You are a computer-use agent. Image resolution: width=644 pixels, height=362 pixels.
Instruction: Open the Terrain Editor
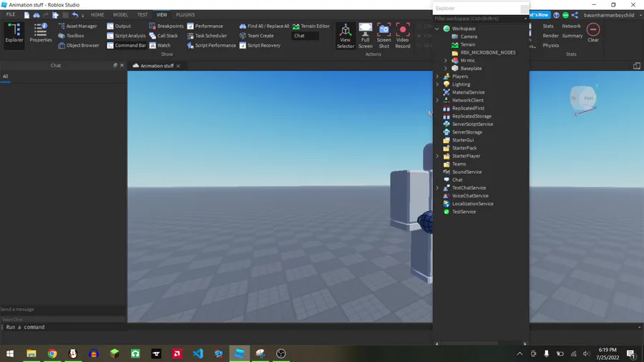(311, 26)
